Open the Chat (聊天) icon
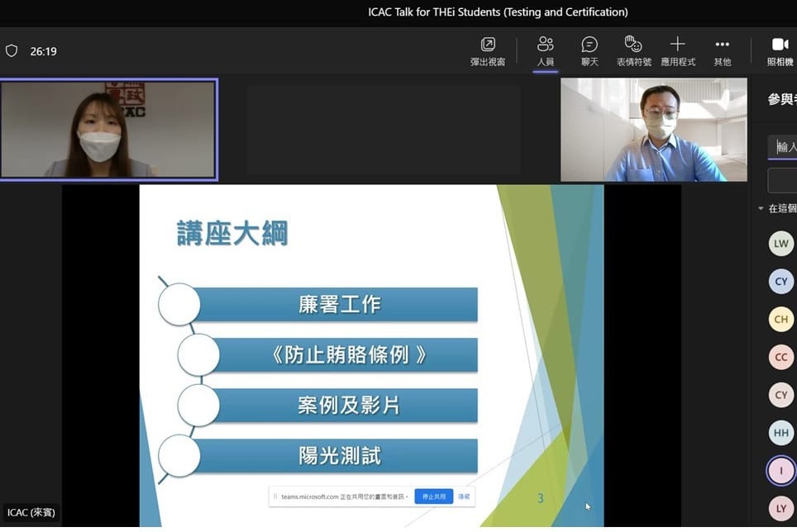This screenshot has width=797, height=532. click(589, 45)
